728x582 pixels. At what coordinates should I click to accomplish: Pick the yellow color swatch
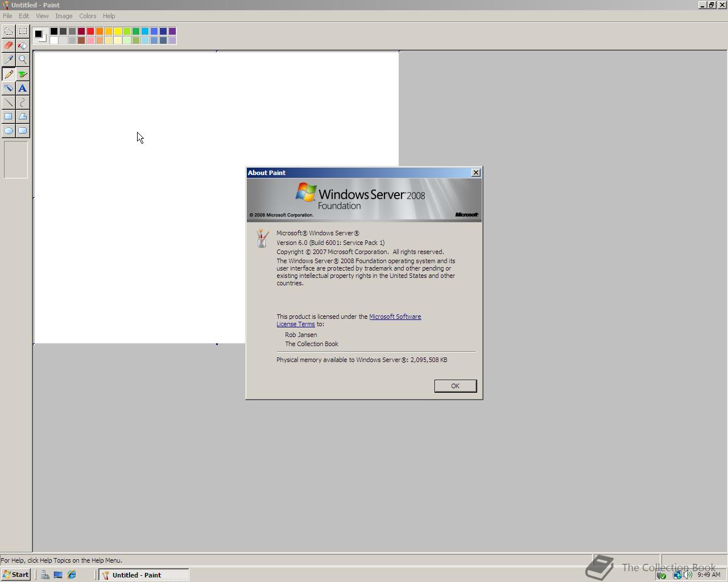pyautogui.click(x=118, y=31)
